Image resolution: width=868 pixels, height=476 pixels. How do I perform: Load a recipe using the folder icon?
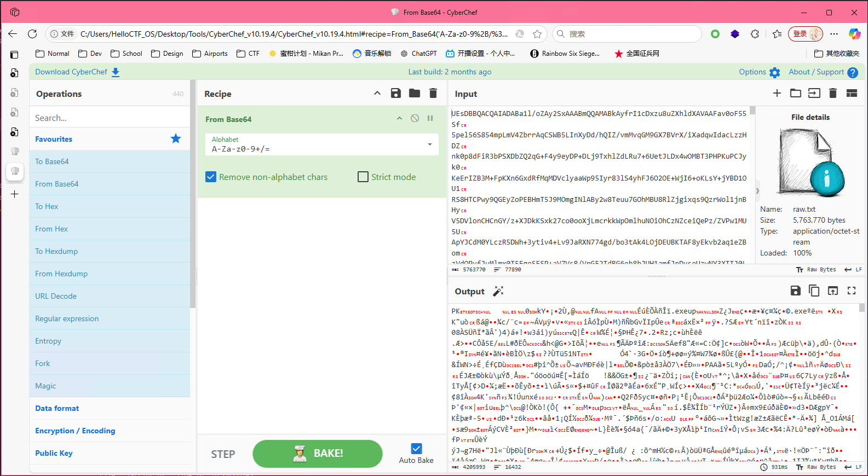click(x=415, y=93)
